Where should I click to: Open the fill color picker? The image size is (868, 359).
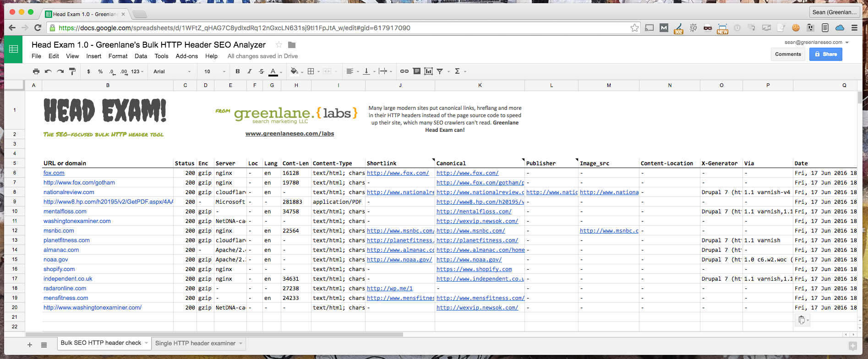point(294,71)
